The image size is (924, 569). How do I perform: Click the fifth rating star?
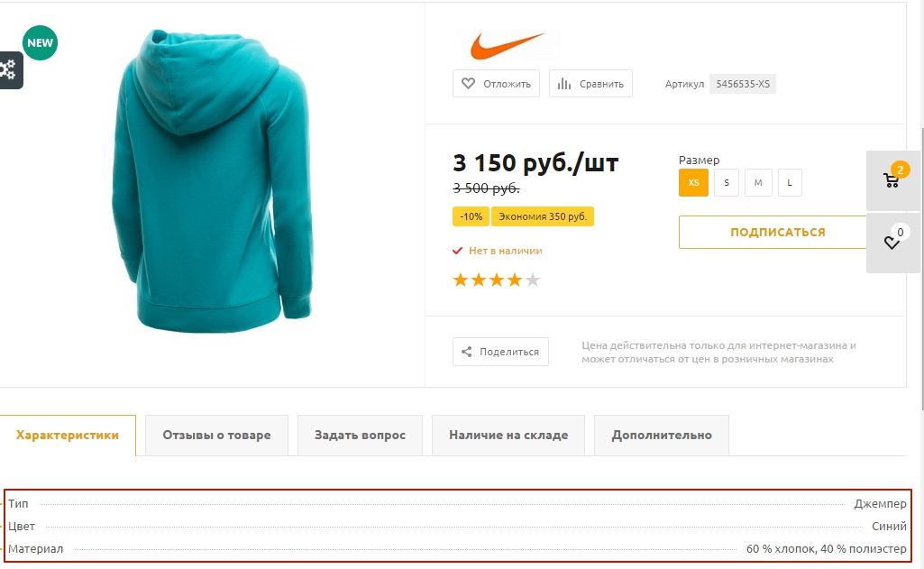(533, 280)
